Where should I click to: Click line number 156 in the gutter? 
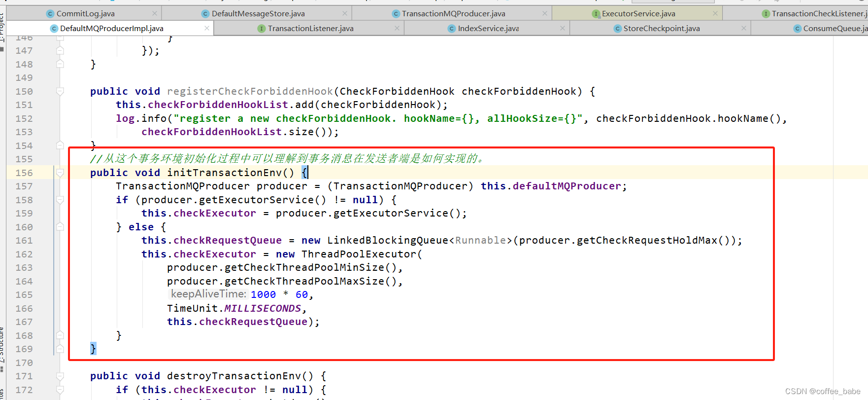24,173
